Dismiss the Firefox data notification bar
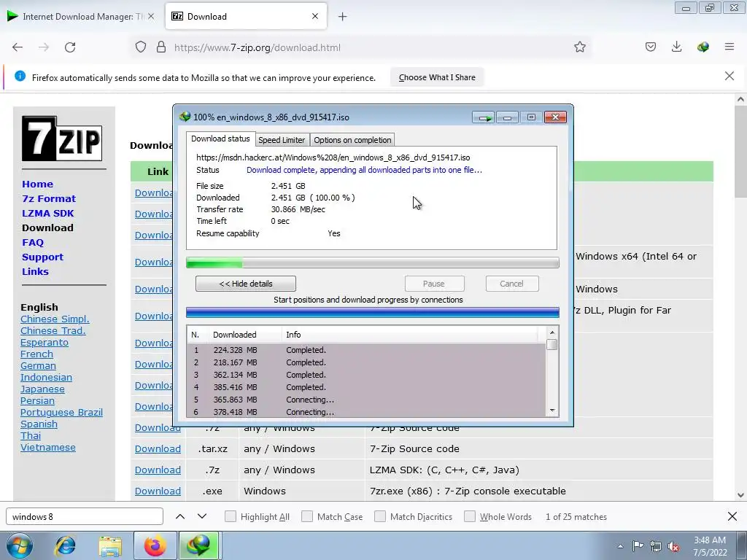This screenshot has width=747, height=560. [x=729, y=76]
